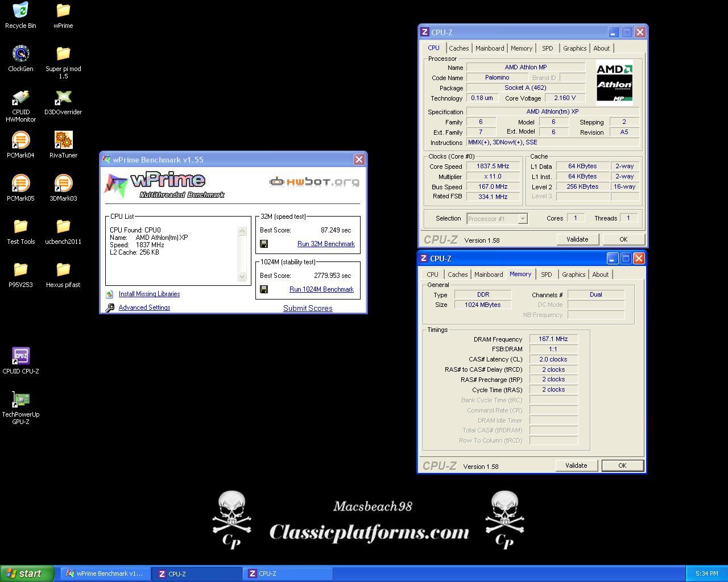Run the 32M Benchmark
This screenshot has width=728, height=582.
(326, 244)
